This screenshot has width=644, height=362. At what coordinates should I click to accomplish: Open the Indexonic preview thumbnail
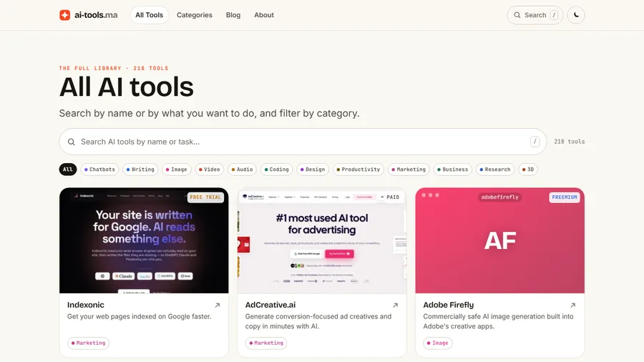point(144,240)
